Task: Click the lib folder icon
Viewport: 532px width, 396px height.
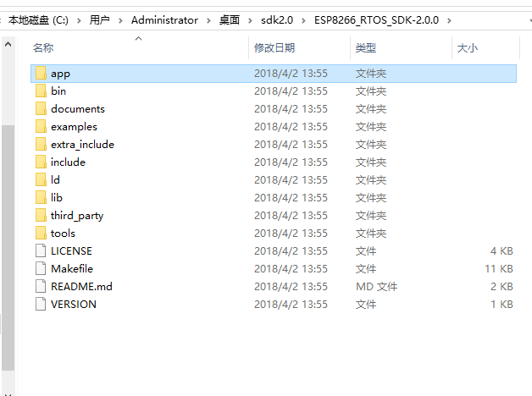Action: coord(41,197)
